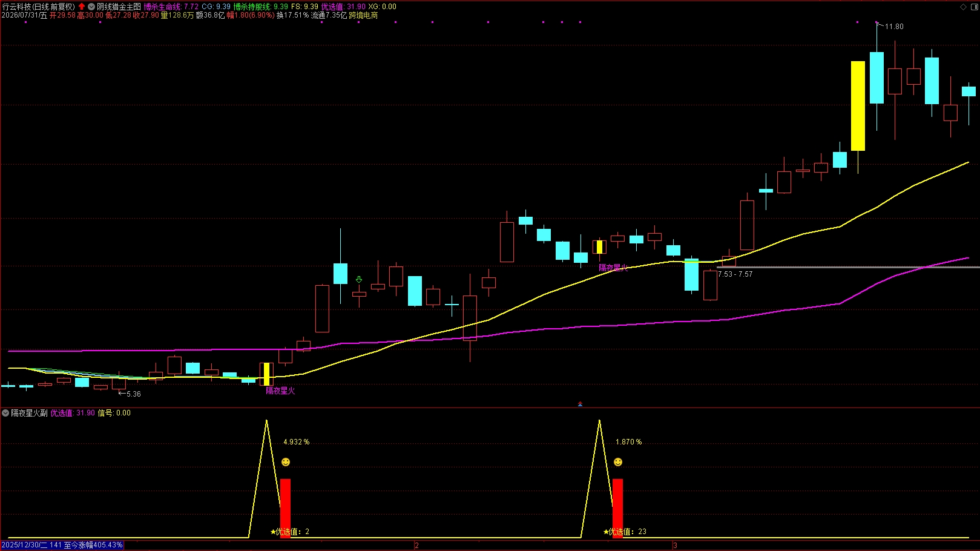
Task: Click the 博杀持股线 indicator label
Action: pos(252,7)
